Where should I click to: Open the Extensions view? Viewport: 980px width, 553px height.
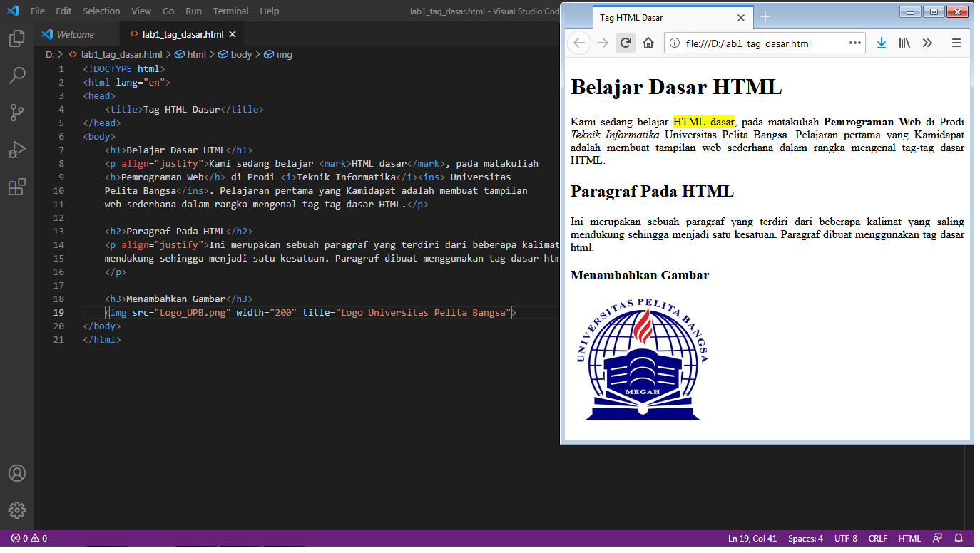[x=17, y=187]
